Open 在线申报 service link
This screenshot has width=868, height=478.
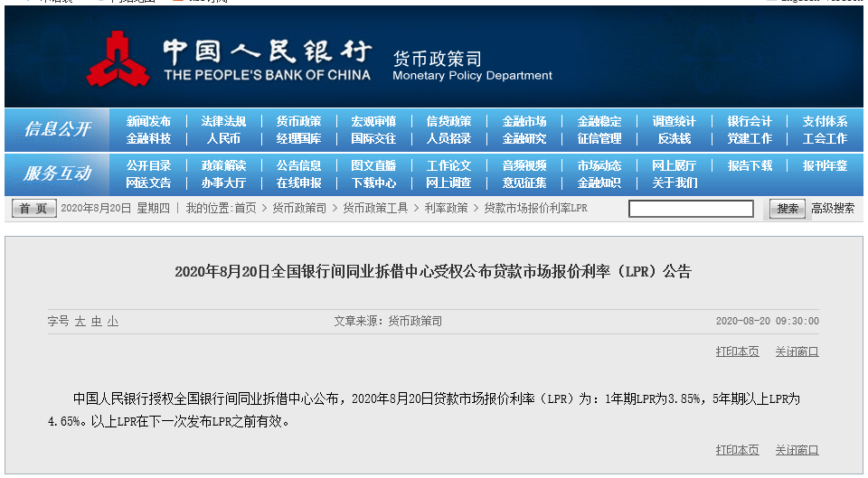point(298,183)
